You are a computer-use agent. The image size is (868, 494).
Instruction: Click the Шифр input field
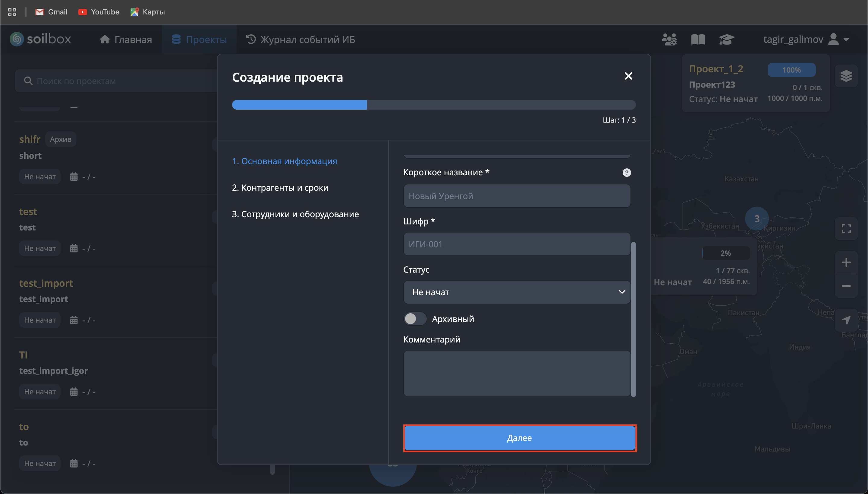point(517,244)
